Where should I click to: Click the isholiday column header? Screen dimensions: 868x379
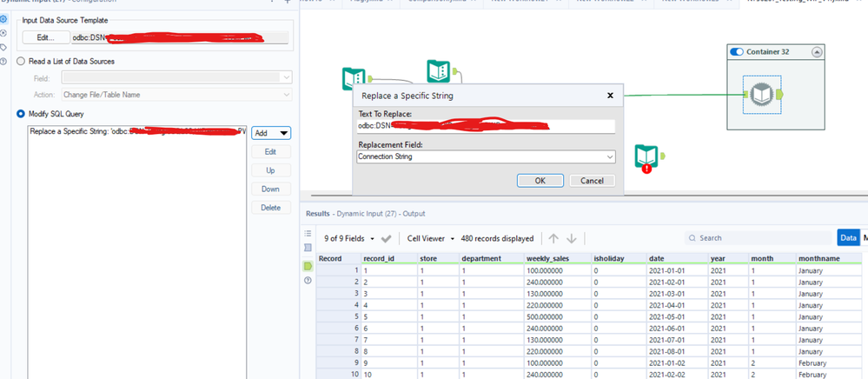[619, 258]
